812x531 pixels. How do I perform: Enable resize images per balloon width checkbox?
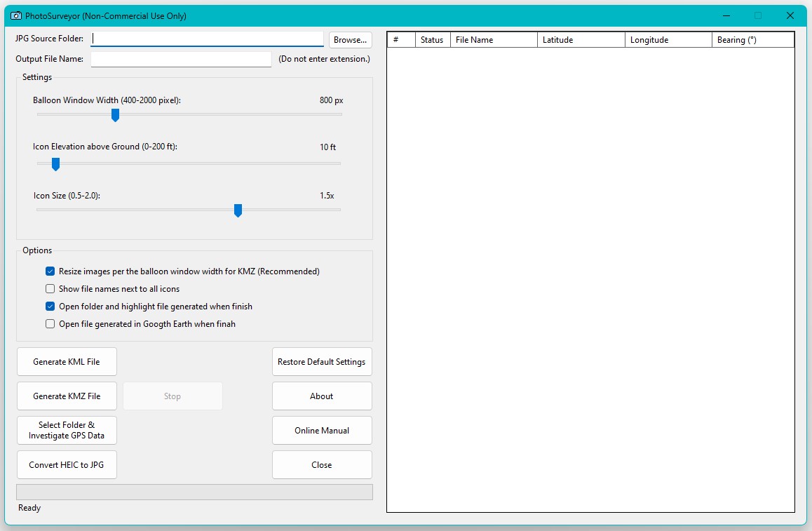point(50,271)
